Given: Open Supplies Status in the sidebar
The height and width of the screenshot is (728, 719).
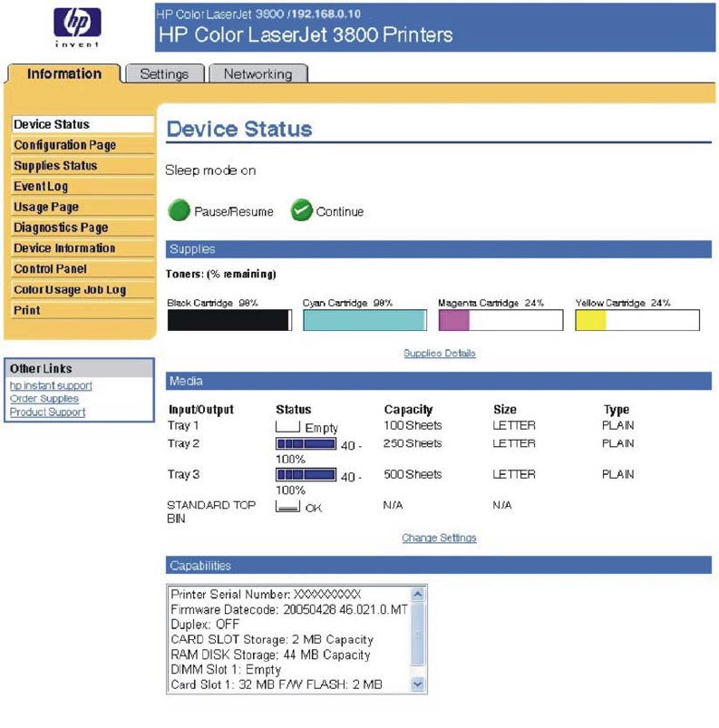Looking at the screenshot, I should (83, 166).
